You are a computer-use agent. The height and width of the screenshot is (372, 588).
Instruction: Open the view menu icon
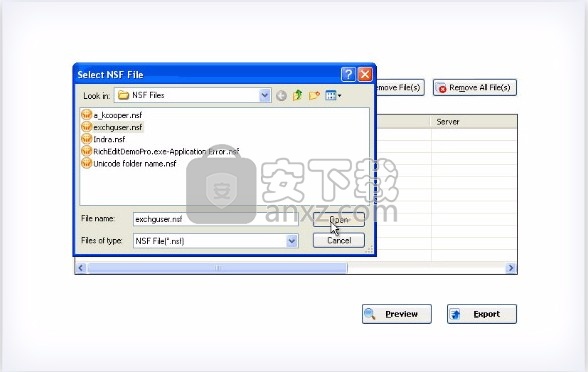[333, 96]
